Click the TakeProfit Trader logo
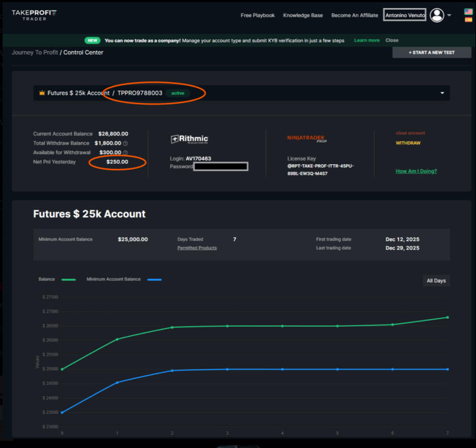The height and width of the screenshot is (448, 476). click(34, 15)
